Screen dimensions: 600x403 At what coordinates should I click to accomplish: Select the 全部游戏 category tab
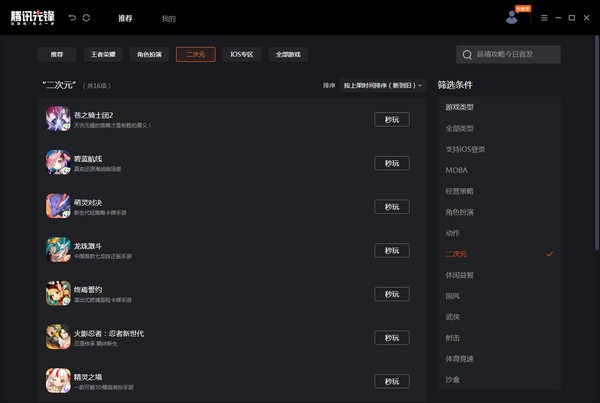tap(288, 54)
